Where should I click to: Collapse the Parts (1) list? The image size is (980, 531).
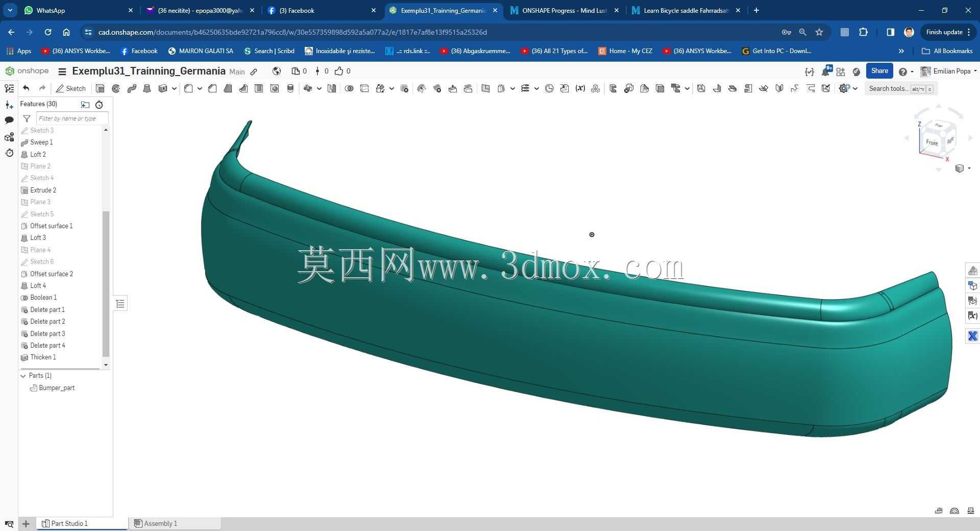23,376
